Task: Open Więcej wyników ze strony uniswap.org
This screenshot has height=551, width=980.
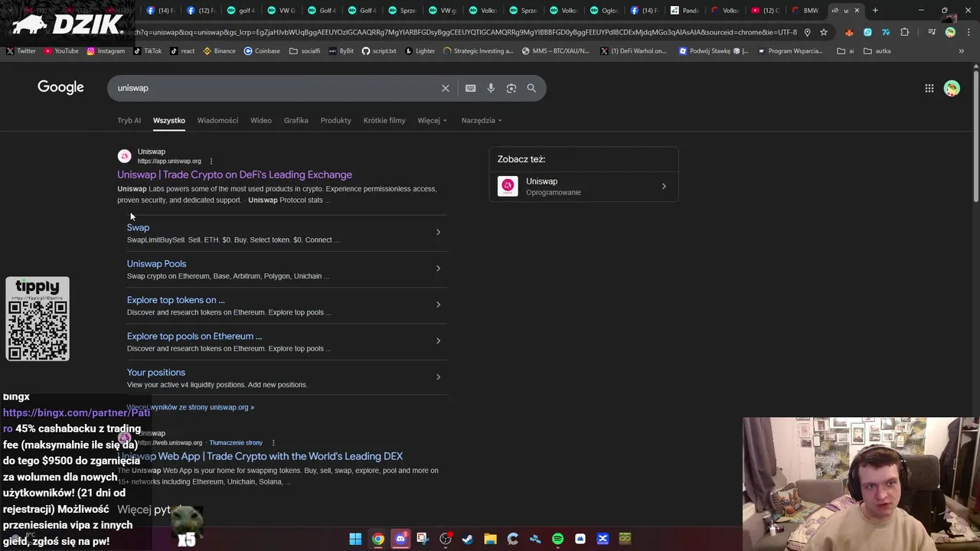Action: 191,407
